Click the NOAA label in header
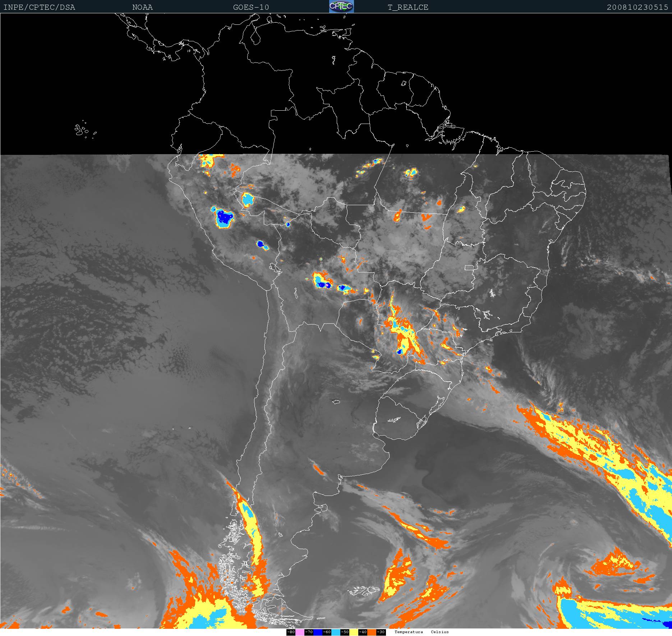 point(142,7)
